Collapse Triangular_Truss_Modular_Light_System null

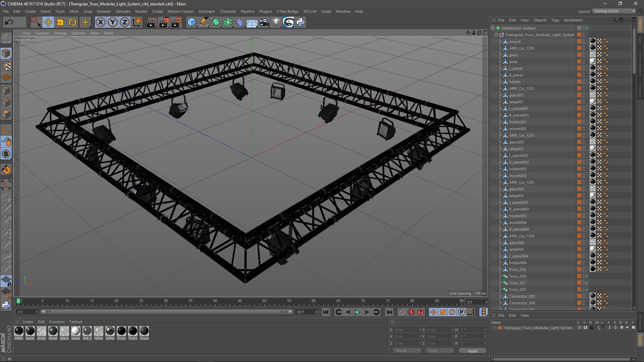click(x=496, y=35)
